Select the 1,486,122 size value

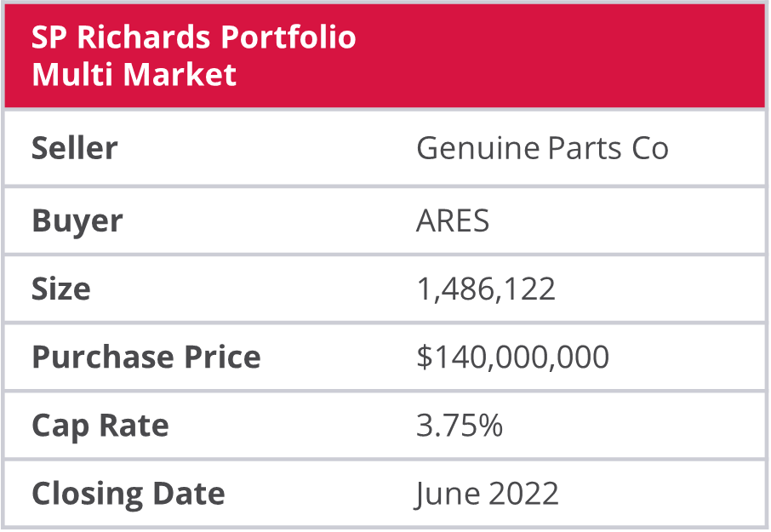point(485,289)
